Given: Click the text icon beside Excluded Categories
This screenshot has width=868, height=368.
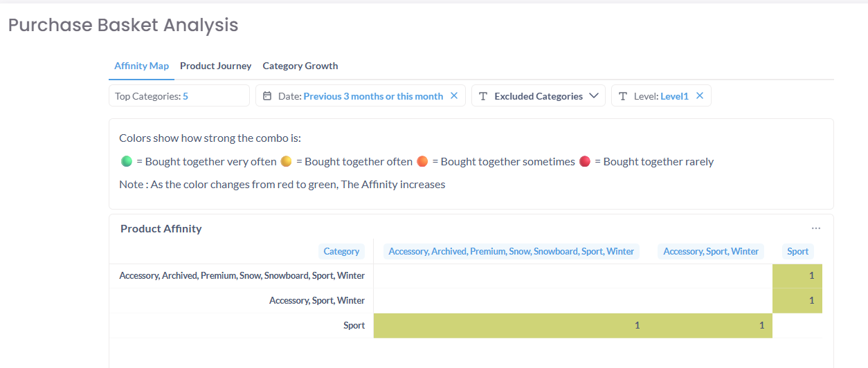Looking at the screenshot, I should (483, 96).
